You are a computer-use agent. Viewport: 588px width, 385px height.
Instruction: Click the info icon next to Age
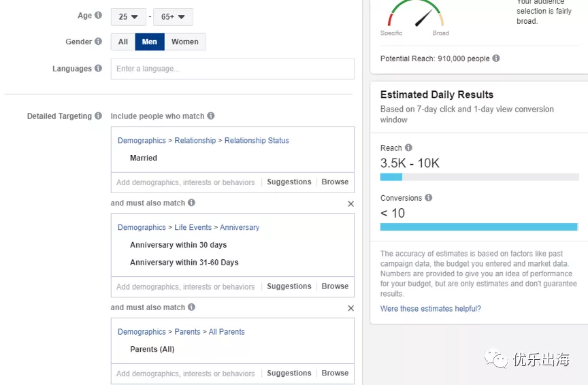click(x=99, y=16)
